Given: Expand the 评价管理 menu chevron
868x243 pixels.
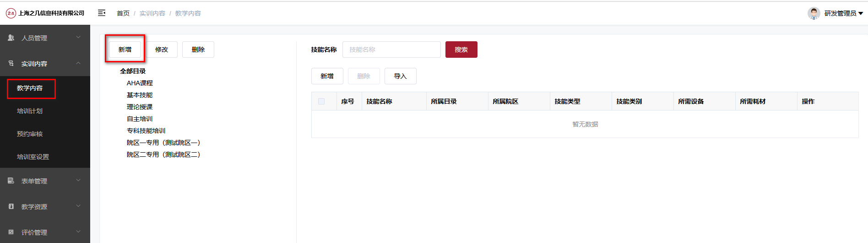Looking at the screenshot, I should click(x=78, y=232).
